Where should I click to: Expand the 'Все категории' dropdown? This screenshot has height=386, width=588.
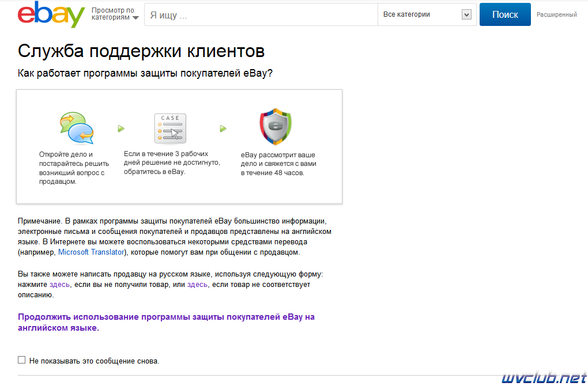[x=427, y=14]
